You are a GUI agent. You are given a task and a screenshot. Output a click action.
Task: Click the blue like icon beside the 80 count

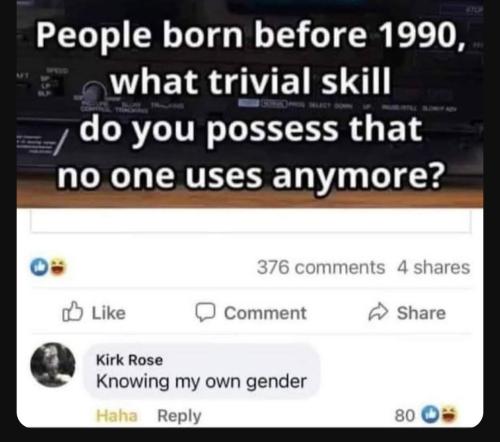click(430, 415)
